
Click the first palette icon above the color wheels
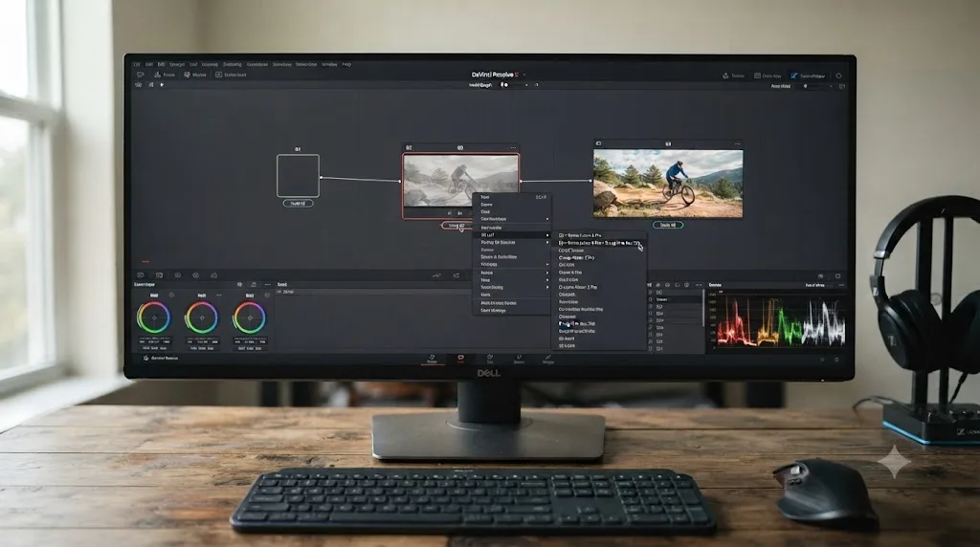(141, 275)
